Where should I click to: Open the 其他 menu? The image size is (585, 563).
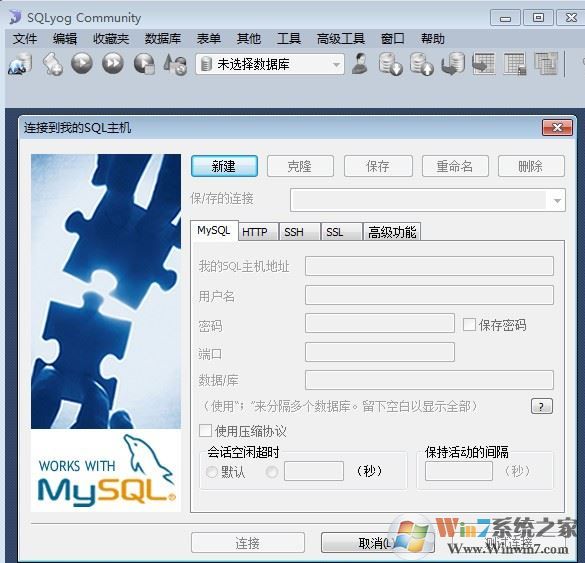click(x=248, y=39)
